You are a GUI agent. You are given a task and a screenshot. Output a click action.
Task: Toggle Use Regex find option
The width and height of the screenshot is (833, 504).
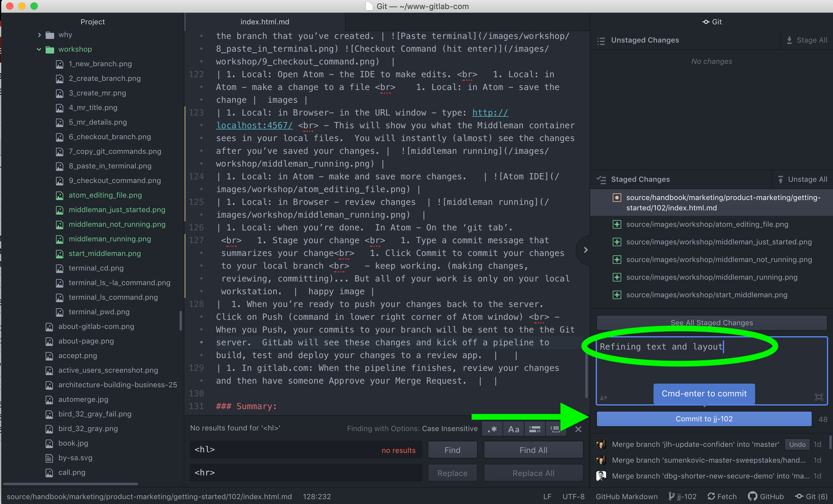[492, 429]
